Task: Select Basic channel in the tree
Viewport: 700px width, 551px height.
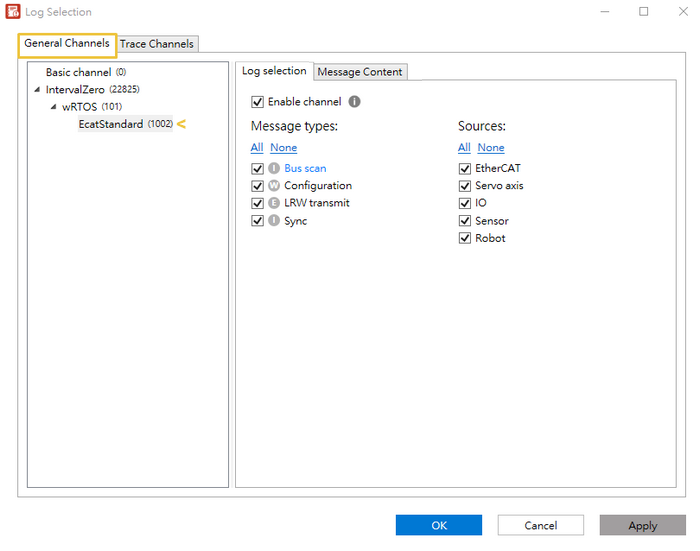Action: point(78,72)
